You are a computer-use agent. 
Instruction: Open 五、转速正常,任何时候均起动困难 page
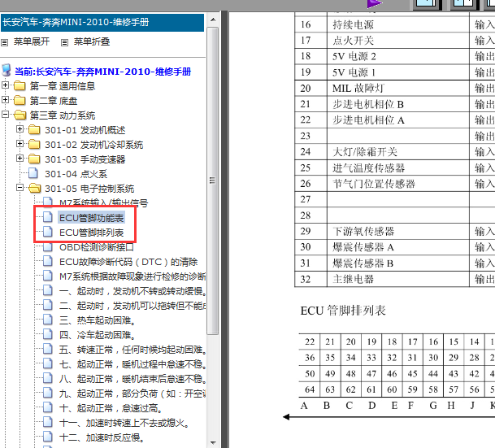click(x=132, y=350)
